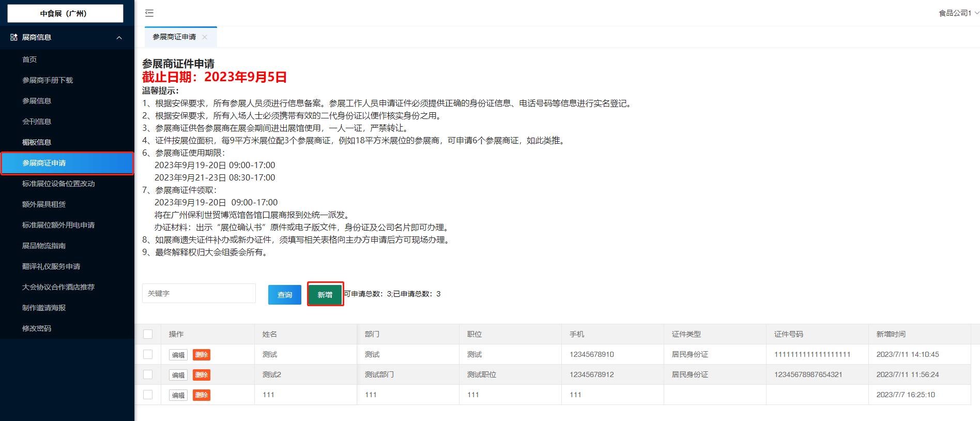The width and height of the screenshot is (980, 421).
Task: Sort by the 新增时间 column header
Action: pyautogui.click(x=891, y=334)
